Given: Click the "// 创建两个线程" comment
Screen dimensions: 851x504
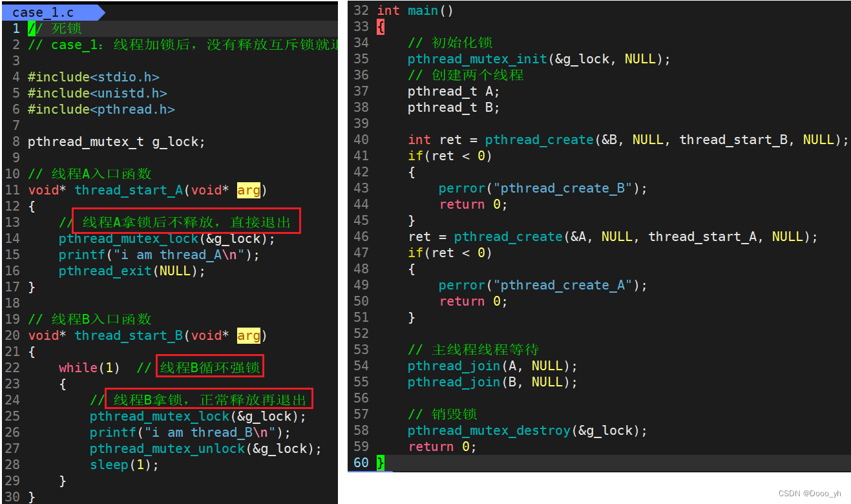Looking at the screenshot, I should (466, 75).
